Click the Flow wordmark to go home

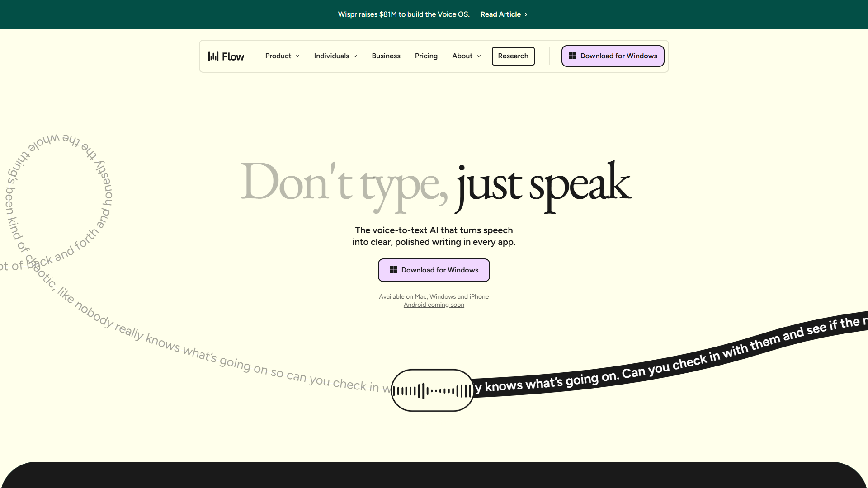click(233, 56)
